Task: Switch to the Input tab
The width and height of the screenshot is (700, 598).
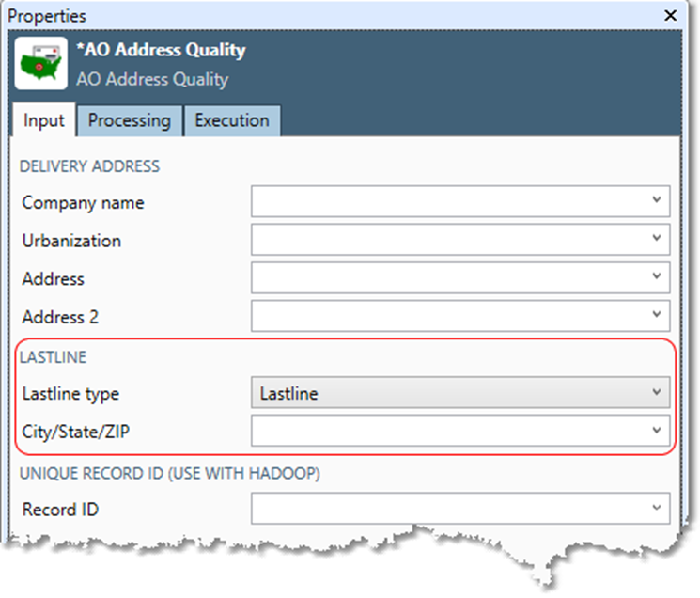Action: coord(44,121)
